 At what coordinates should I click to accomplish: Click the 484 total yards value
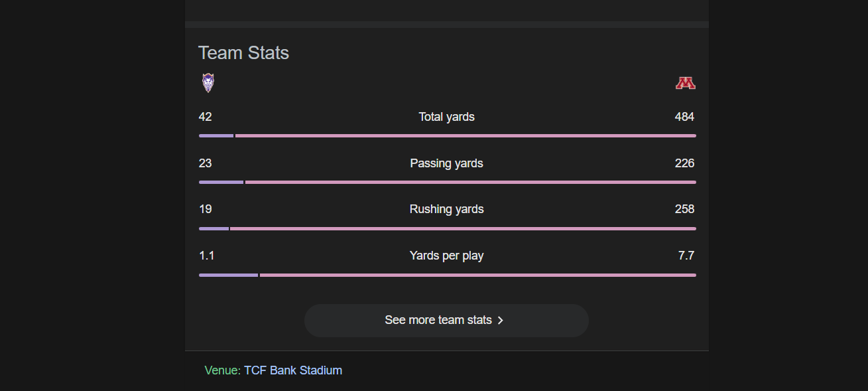pyautogui.click(x=684, y=117)
